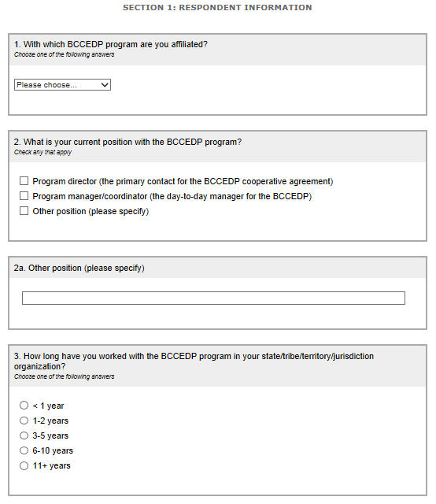Click the Section 1: Respondent Information heading

pyautogui.click(x=217, y=7)
